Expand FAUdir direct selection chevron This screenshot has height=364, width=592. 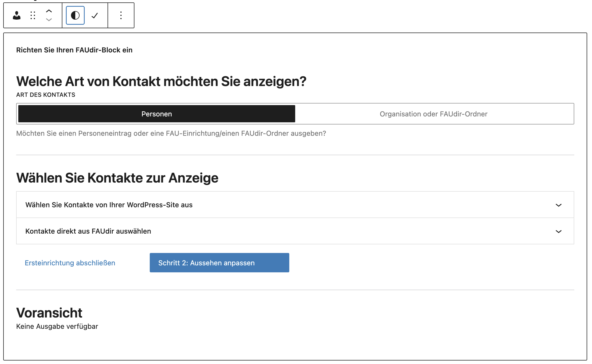[558, 231]
